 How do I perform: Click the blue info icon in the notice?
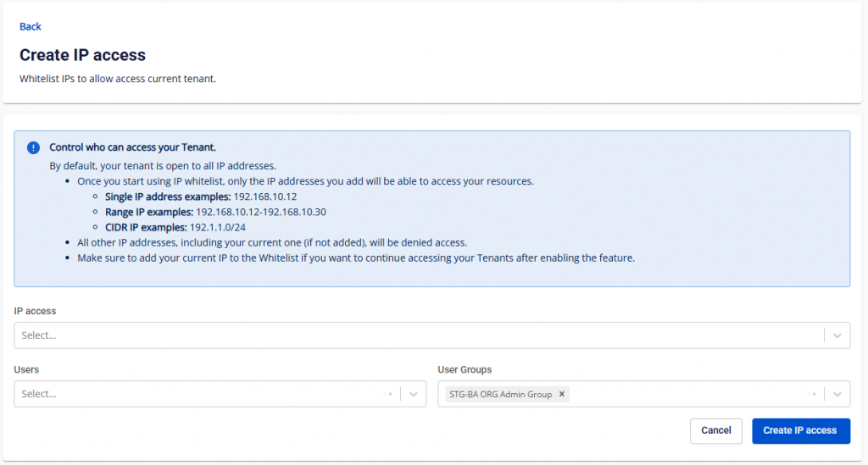(x=33, y=147)
